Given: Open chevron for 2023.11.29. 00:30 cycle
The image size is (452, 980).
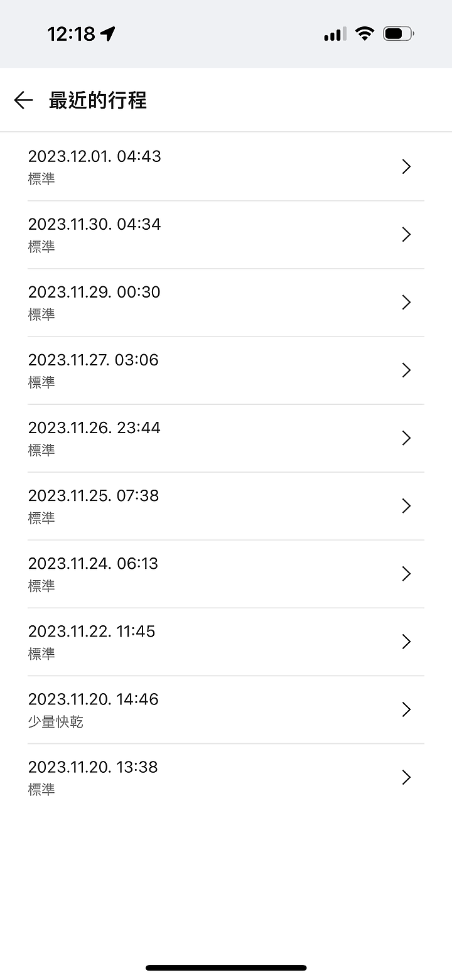Looking at the screenshot, I should click(x=406, y=302).
